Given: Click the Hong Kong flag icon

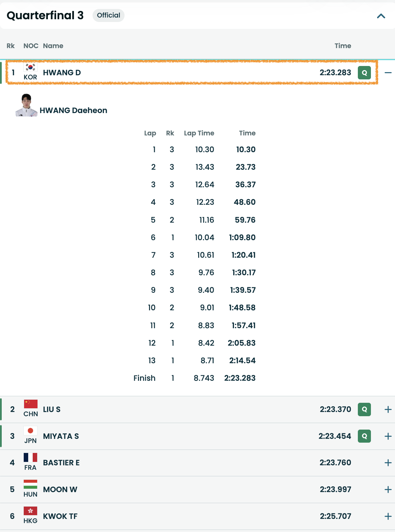Looking at the screenshot, I should [x=30, y=511].
